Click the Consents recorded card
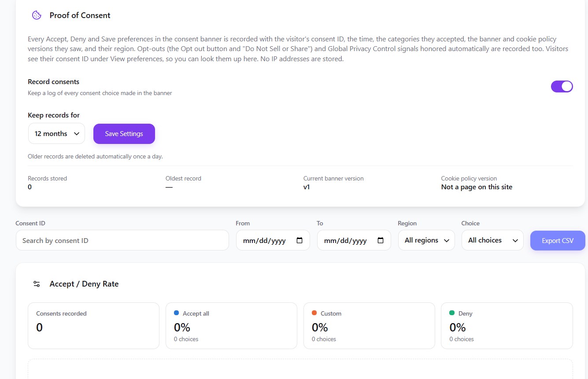This screenshot has width=588, height=379. [93, 326]
